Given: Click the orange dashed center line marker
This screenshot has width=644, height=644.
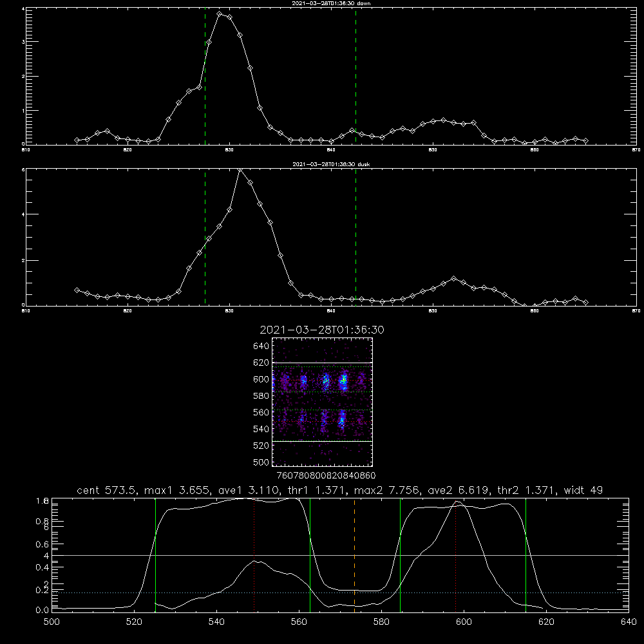Looking at the screenshot, I should pyautogui.click(x=354, y=555).
